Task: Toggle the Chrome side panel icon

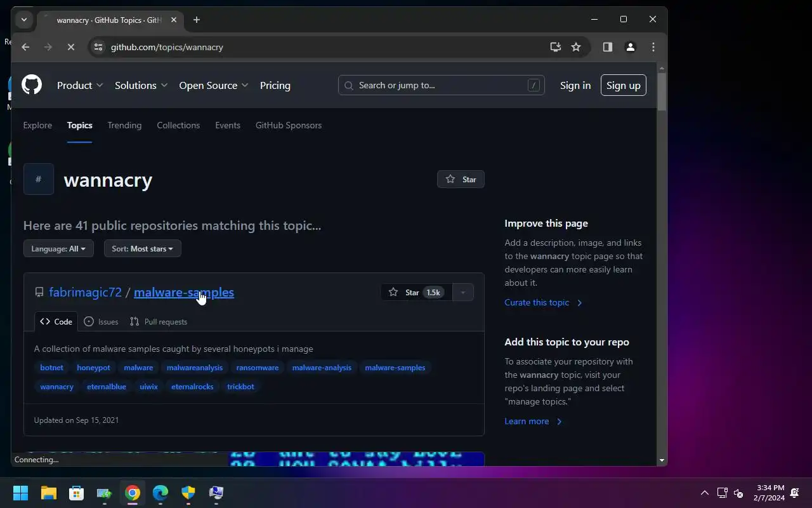Action: (608, 47)
